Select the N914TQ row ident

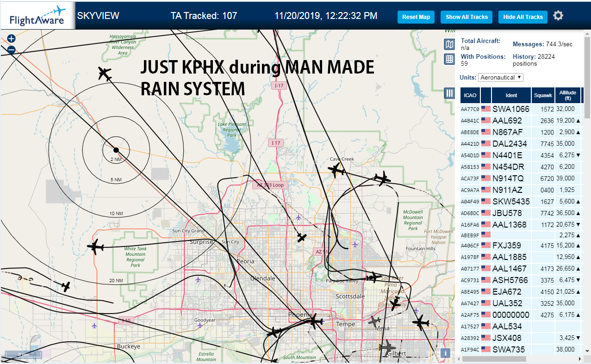click(x=508, y=178)
